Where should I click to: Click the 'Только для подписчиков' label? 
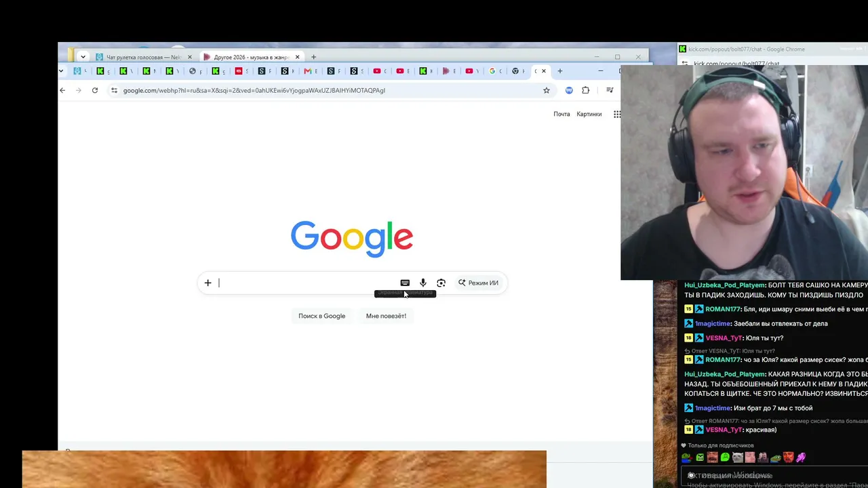[721, 445]
